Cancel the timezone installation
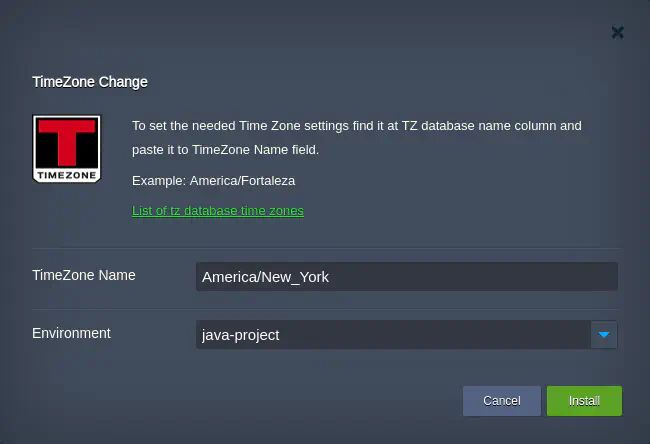650x444 pixels. click(x=502, y=401)
